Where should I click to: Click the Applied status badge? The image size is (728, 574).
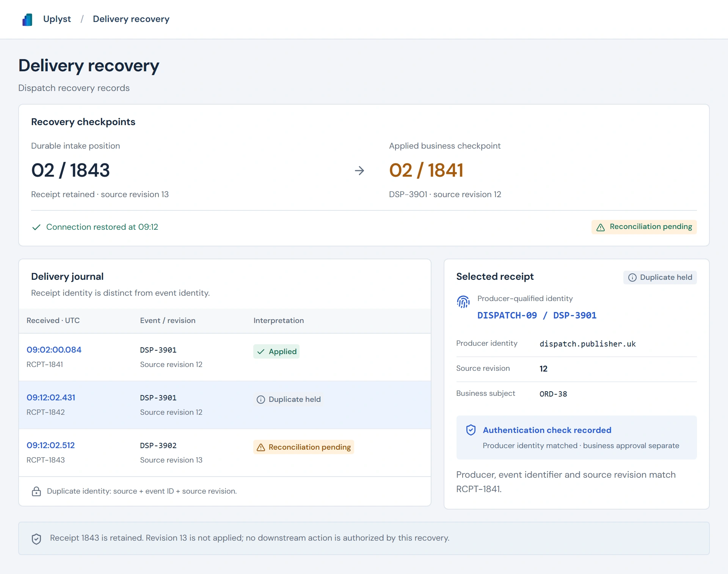click(x=276, y=351)
